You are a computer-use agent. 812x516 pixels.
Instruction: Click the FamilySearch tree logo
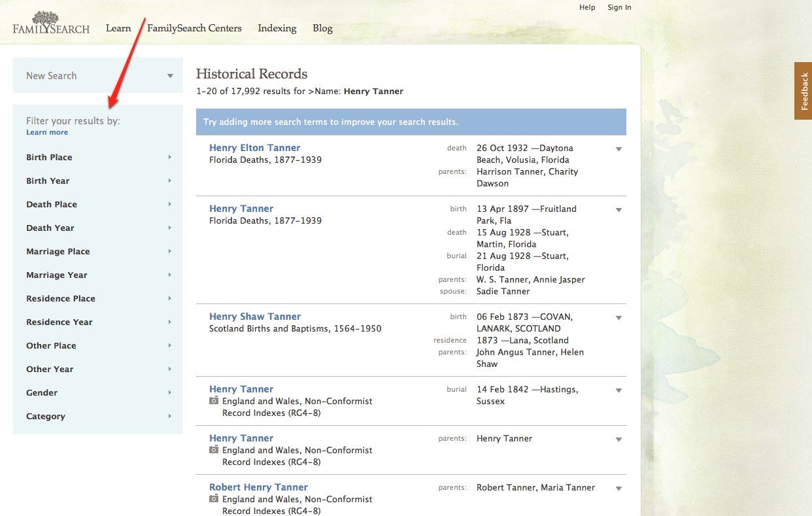(x=51, y=22)
